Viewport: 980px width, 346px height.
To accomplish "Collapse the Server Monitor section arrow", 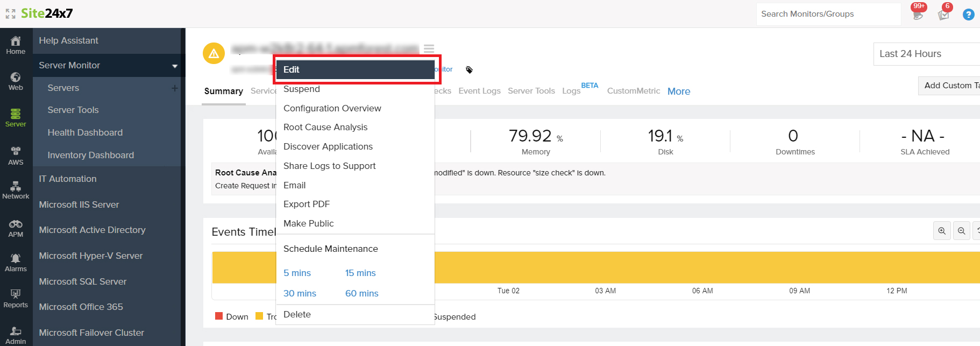I will 175,66.
